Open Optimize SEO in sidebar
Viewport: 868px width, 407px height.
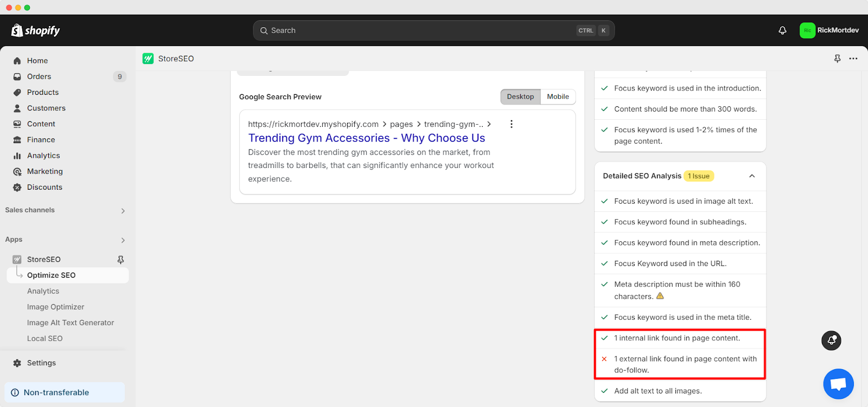(68, 275)
